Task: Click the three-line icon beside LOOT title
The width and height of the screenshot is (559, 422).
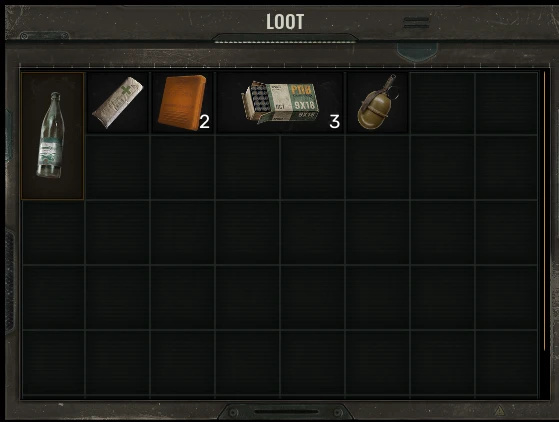Action: point(416,23)
